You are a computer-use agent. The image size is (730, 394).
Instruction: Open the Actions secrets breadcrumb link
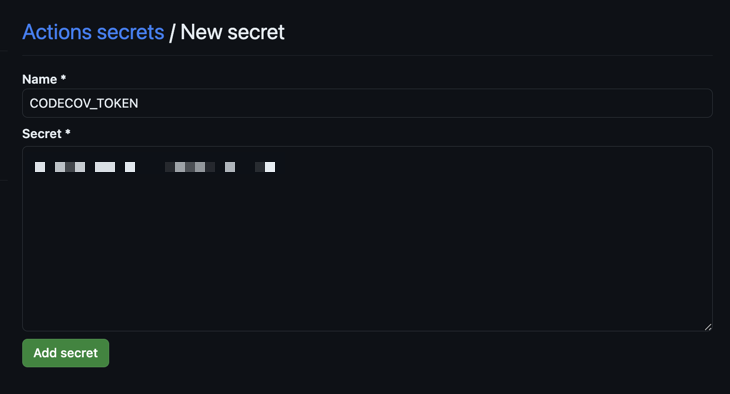93,32
